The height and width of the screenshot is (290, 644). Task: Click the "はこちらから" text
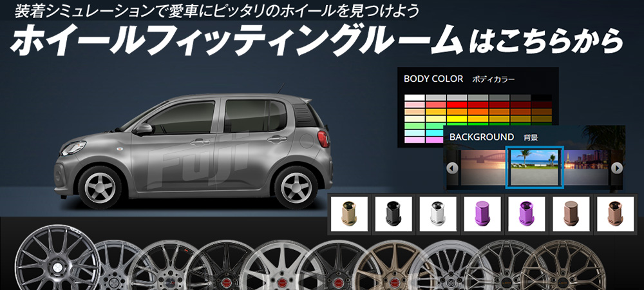546,41
